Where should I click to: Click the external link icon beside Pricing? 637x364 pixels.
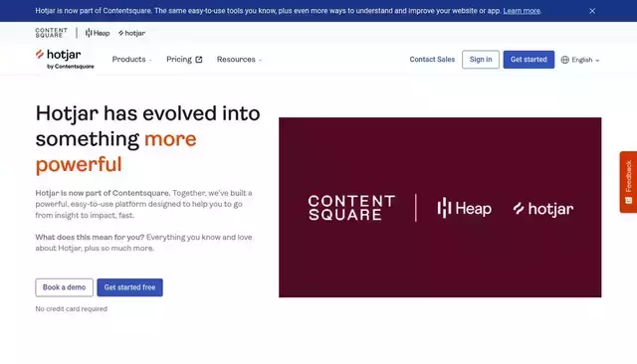click(x=199, y=60)
